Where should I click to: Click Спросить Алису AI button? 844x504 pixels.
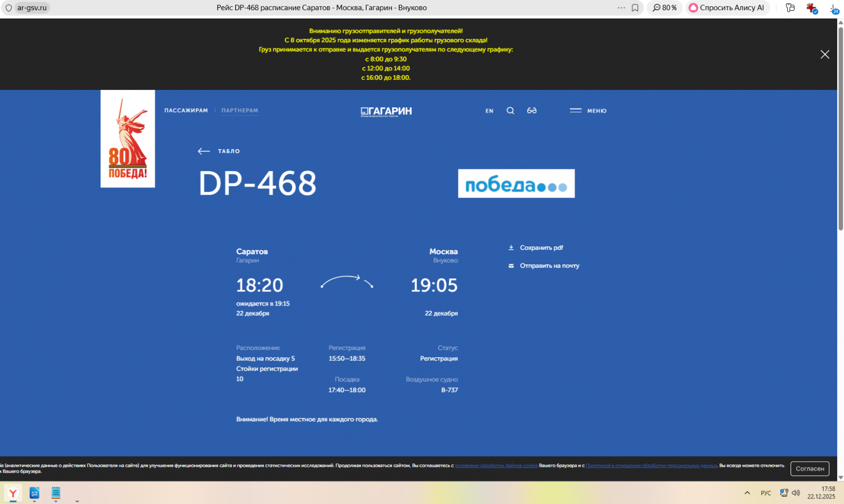[x=726, y=8]
